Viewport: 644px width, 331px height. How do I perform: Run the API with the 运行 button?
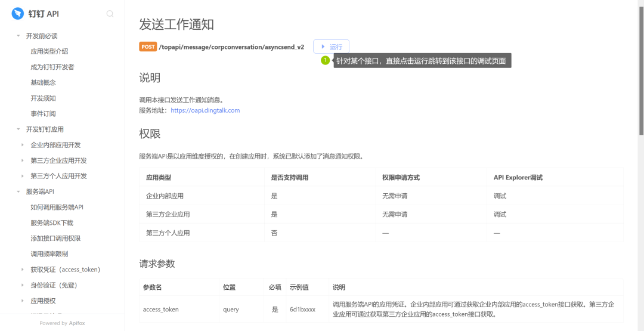click(331, 47)
